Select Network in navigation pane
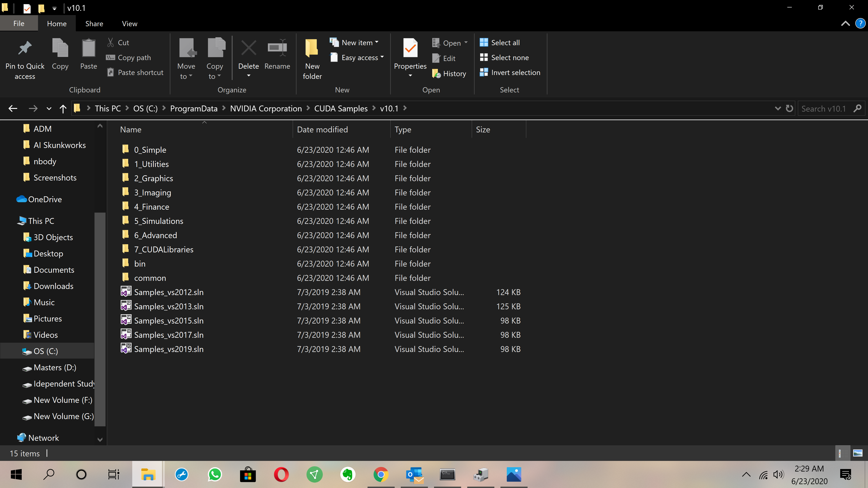Viewport: 868px width, 488px height. 43,438
